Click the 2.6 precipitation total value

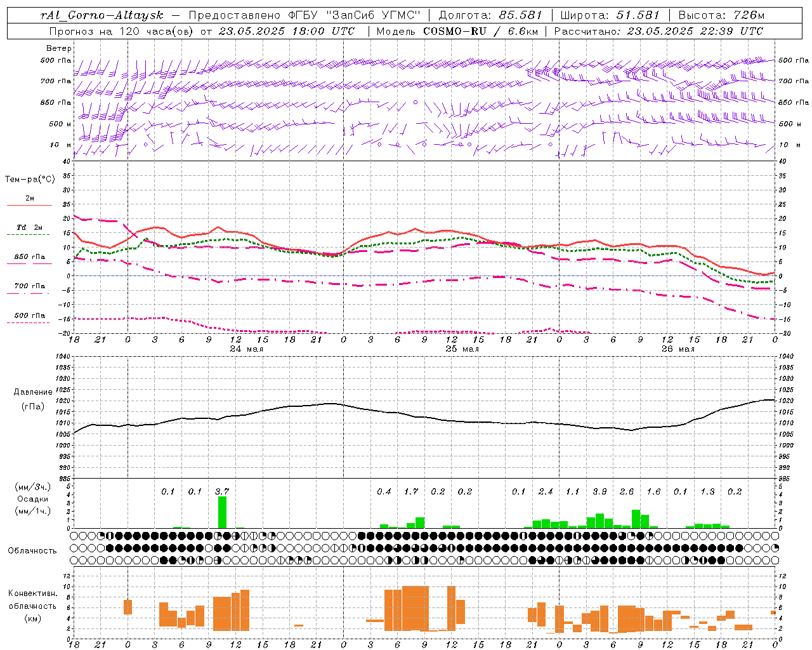pyautogui.click(x=627, y=491)
